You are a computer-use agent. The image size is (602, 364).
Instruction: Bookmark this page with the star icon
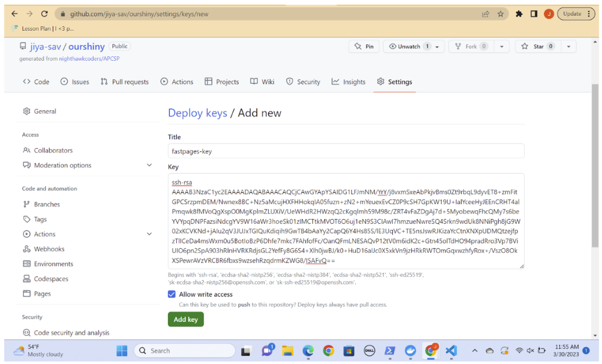pos(500,14)
